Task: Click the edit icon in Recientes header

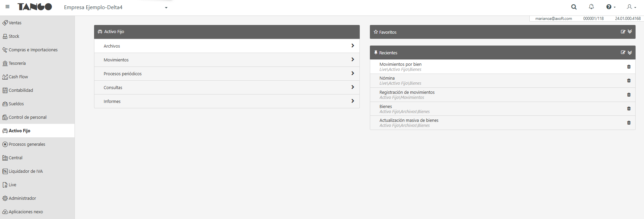Action: [623, 52]
